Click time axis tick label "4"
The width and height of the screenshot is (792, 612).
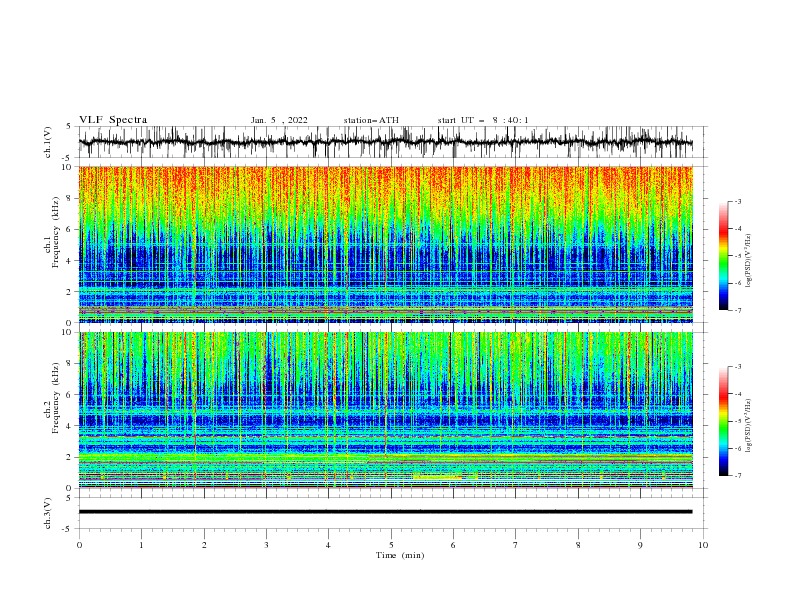(x=328, y=545)
